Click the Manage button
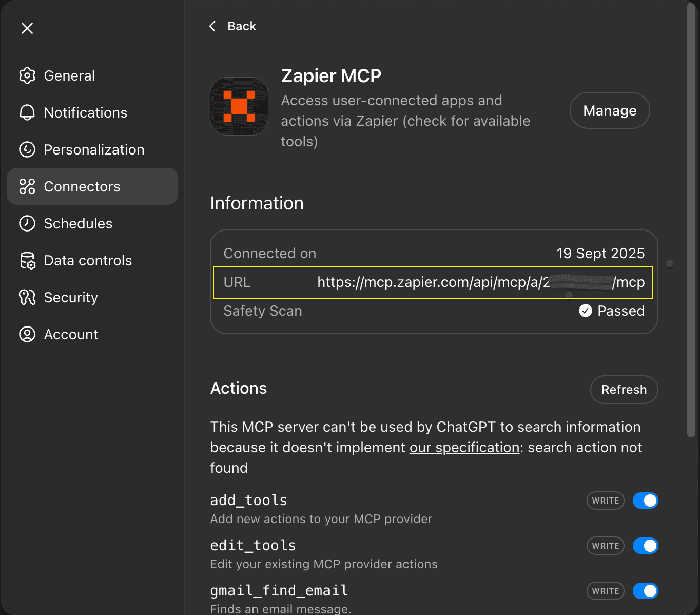The width and height of the screenshot is (700, 615). pos(610,110)
